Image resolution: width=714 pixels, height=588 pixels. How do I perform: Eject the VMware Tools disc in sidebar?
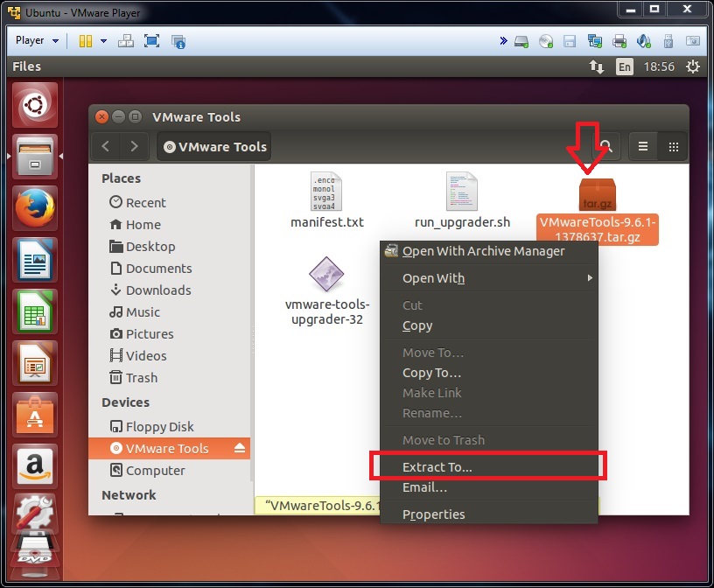tap(240, 448)
